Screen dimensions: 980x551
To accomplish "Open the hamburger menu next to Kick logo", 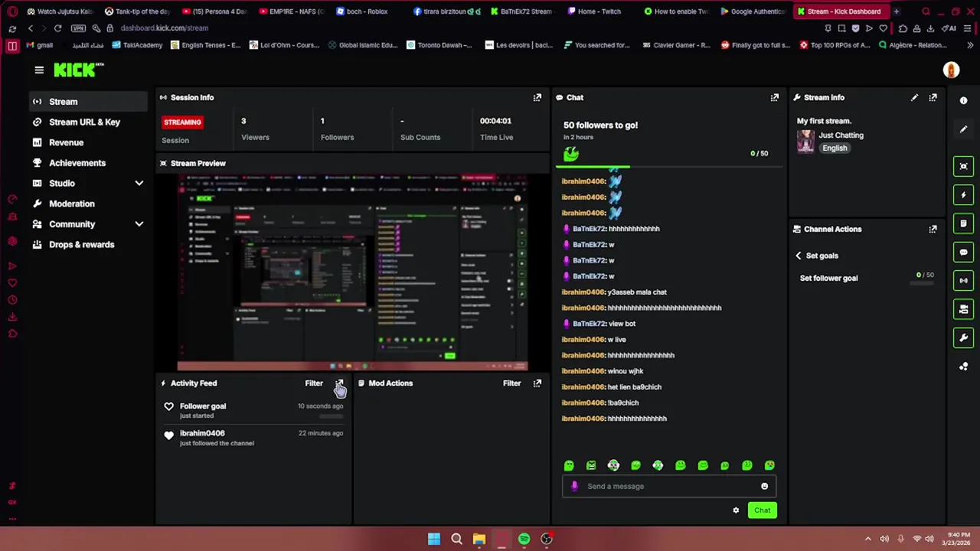I will click(39, 70).
